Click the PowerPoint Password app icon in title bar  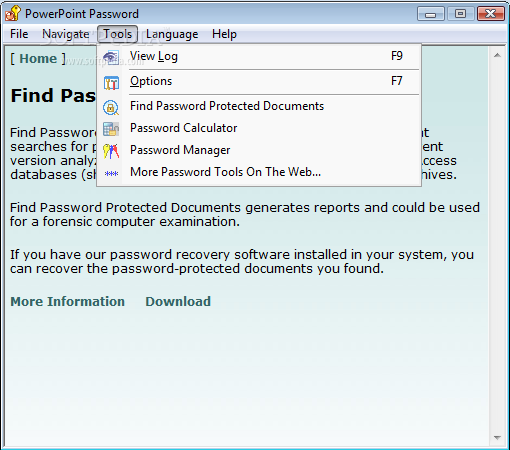(x=13, y=14)
